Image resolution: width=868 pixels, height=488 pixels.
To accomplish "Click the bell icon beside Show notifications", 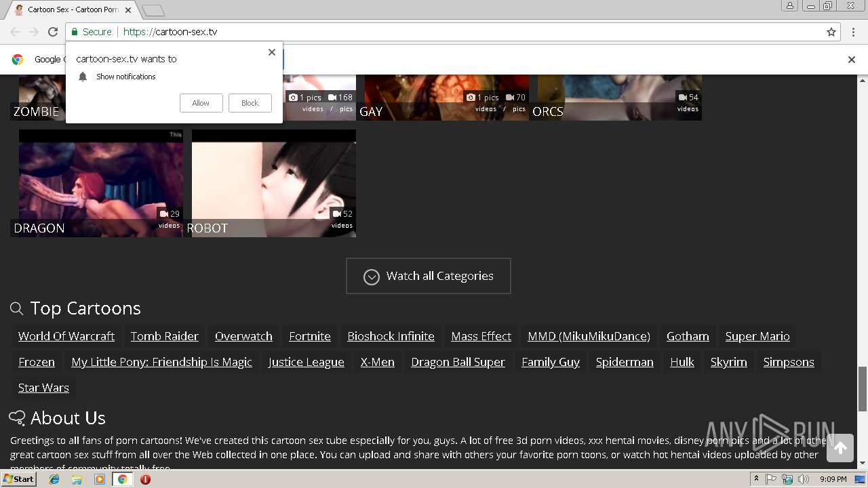I will (83, 77).
